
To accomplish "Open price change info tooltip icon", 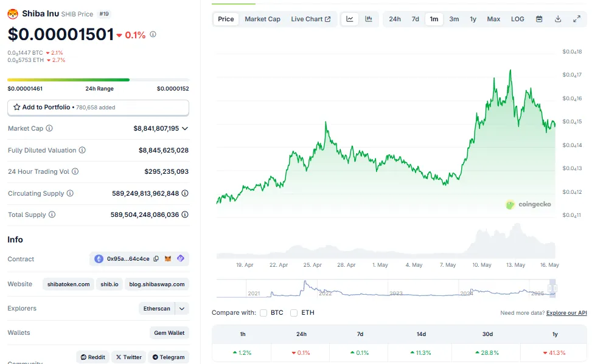I will (153, 34).
